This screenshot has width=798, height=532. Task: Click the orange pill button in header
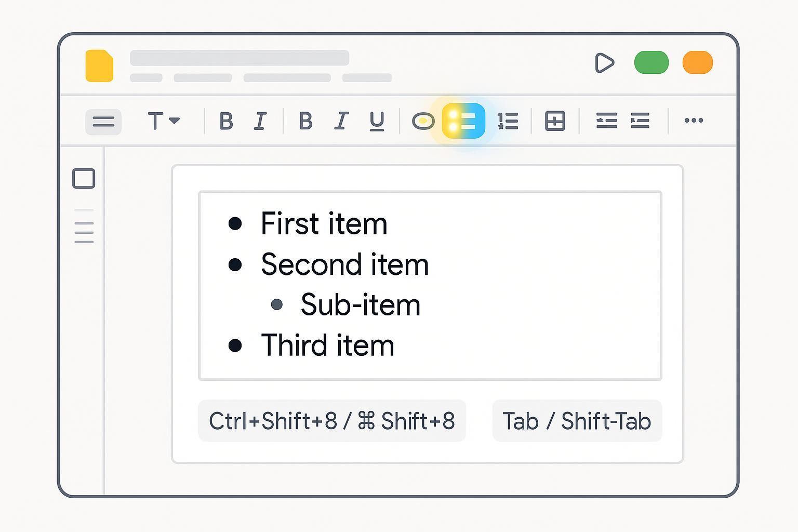(697, 63)
